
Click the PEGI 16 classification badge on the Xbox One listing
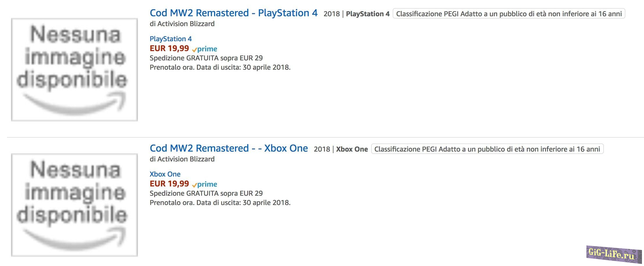[487, 149]
